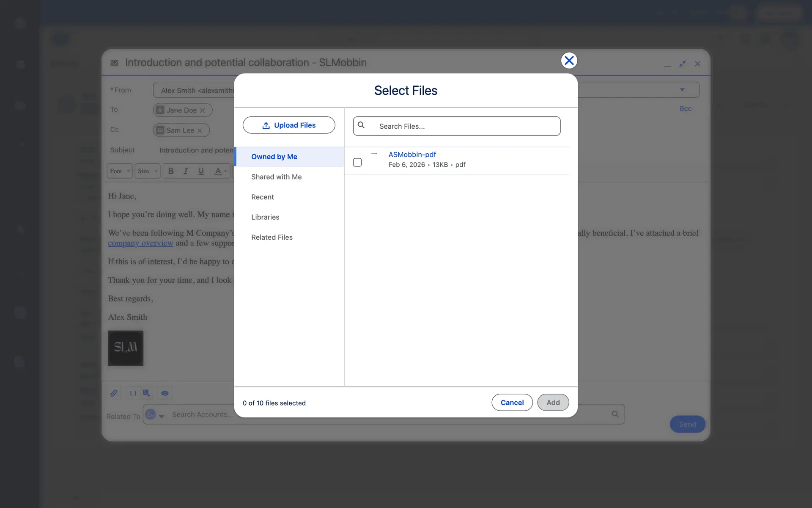Click the merge field braces icon
This screenshot has width=812, height=508.
133,393
